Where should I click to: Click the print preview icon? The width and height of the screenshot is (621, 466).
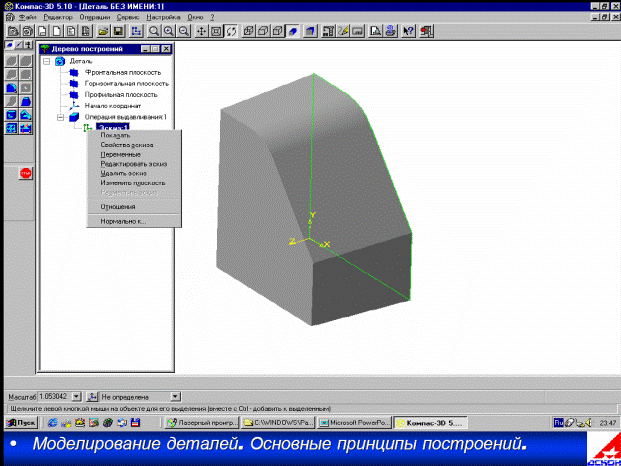[x=375, y=31]
